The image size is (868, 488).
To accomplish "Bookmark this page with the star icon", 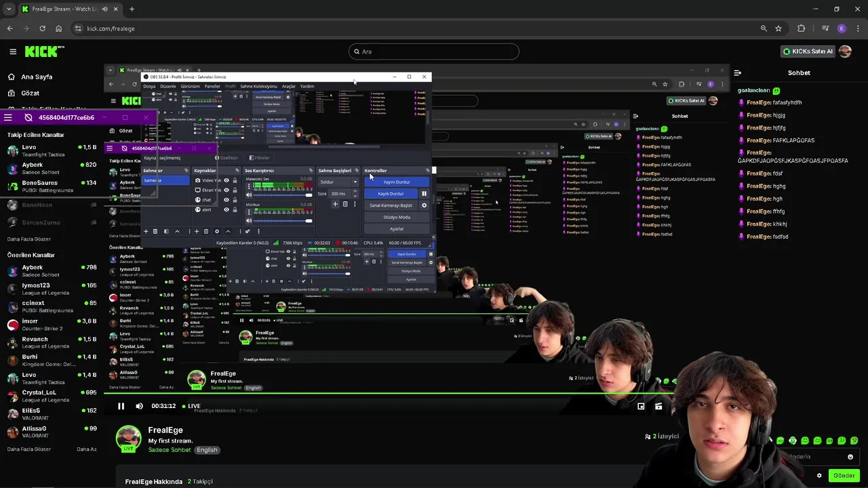I will point(778,28).
